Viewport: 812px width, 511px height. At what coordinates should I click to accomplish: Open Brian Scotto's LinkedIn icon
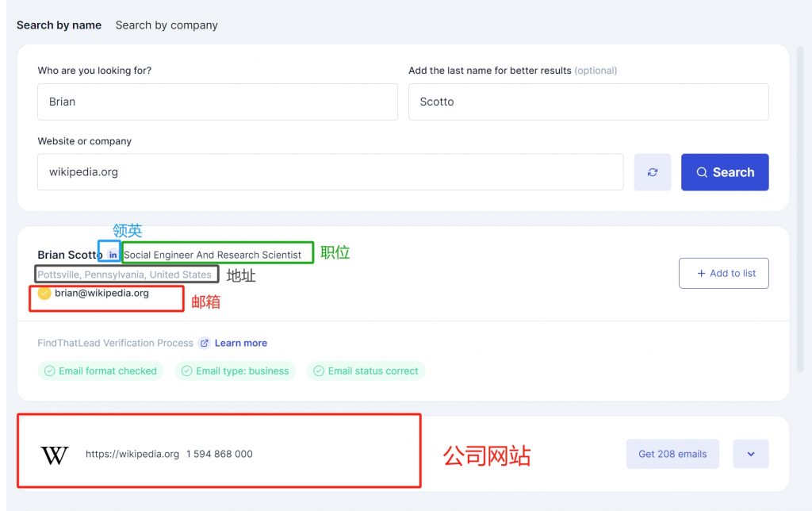(x=113, y=255)
